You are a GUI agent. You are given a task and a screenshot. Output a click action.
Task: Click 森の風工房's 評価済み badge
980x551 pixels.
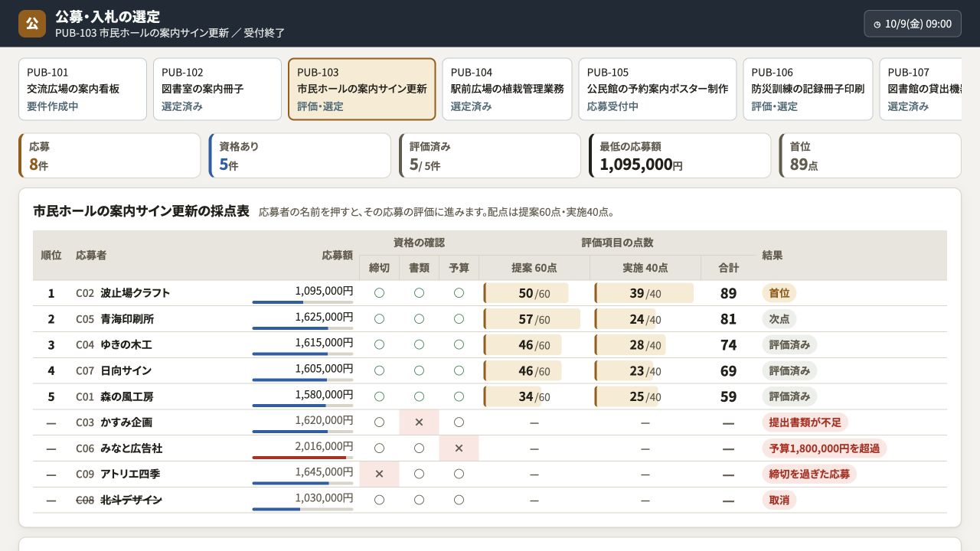[789, 396]
